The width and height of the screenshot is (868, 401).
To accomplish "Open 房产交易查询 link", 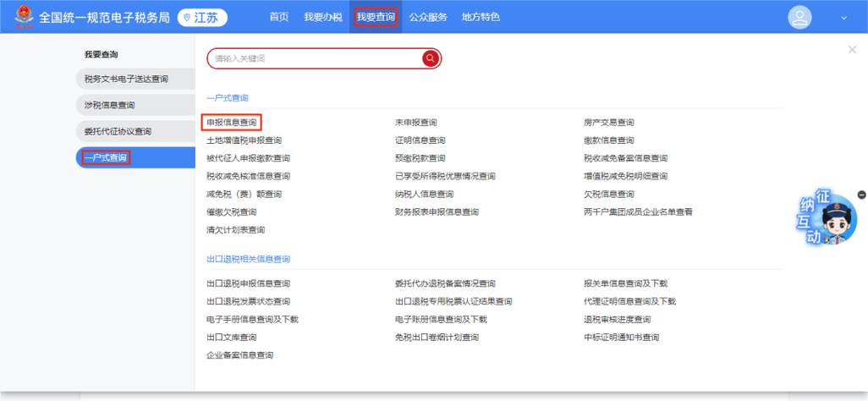I will click(609, 123).
